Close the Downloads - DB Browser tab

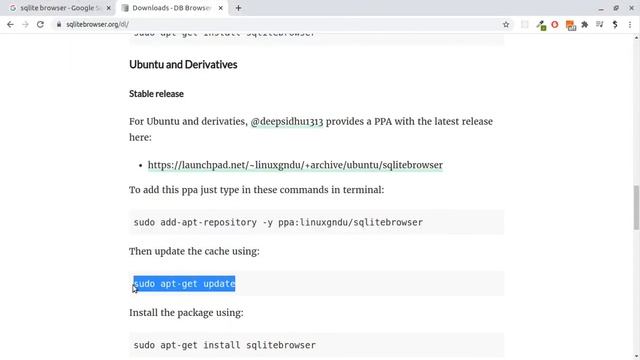pyautogui.click(x=220, y=8)
